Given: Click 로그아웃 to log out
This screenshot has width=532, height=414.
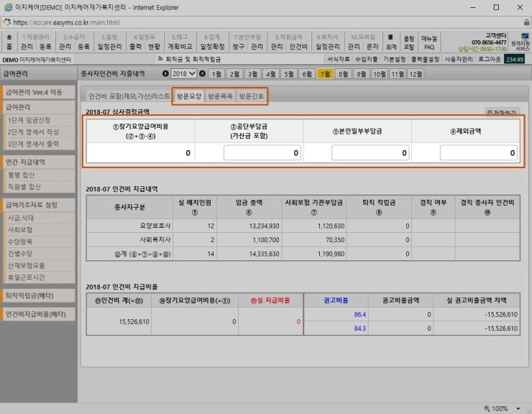Looking at the screenshot, I should (x=490, y=59).
